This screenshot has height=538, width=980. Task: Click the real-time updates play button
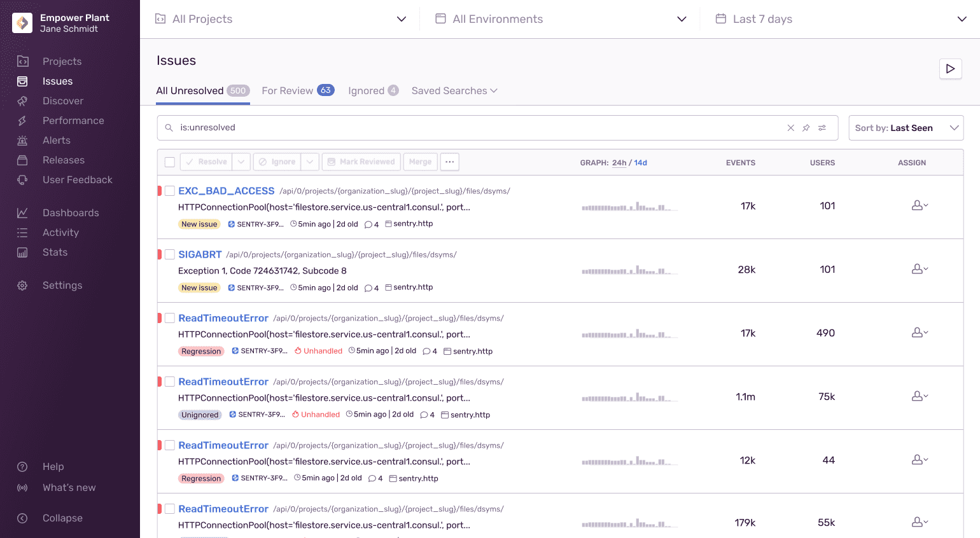[x=950, y=69]
